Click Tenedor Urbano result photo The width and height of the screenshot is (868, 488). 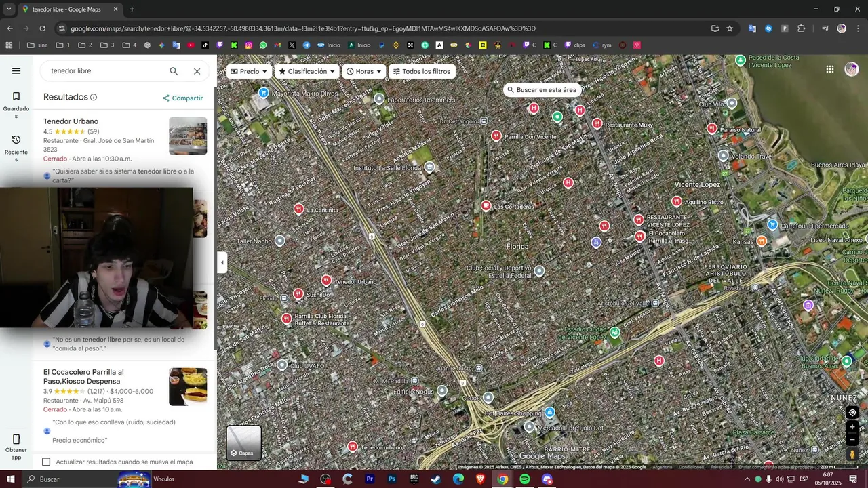click(x=188, y=136)
